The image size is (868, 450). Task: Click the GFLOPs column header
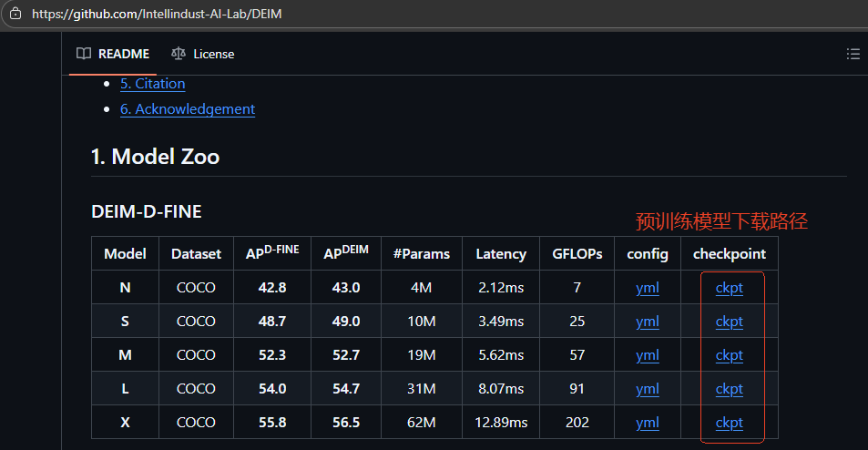coord(577,254)
